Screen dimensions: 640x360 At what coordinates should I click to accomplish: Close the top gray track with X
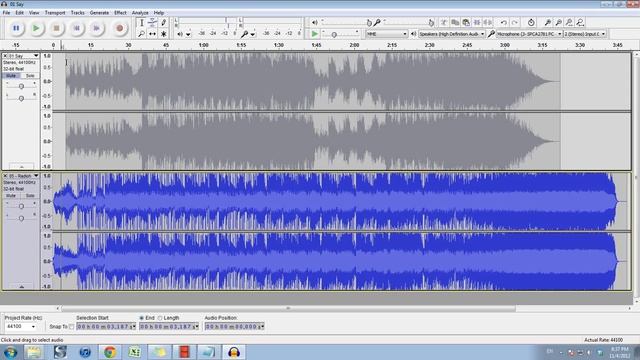coord(5,56)
